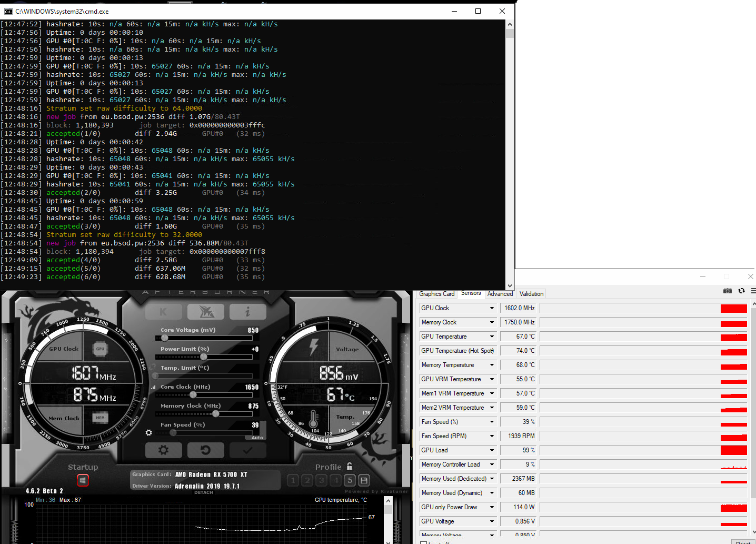This screenshot has height=544, width=756.
Task: Click the GPU Temperature 67.0 °C value field
Action: [518, 337]
